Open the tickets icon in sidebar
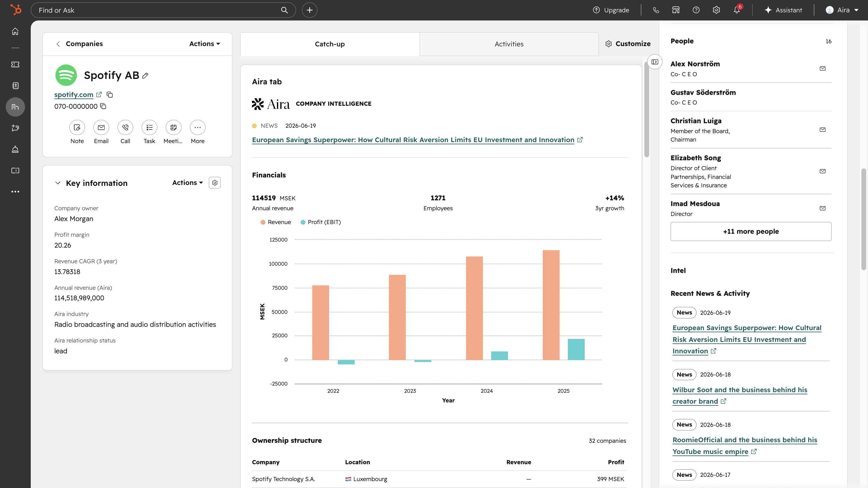The width and height of the screenshot is (868, 488). [x=15, y=64]
